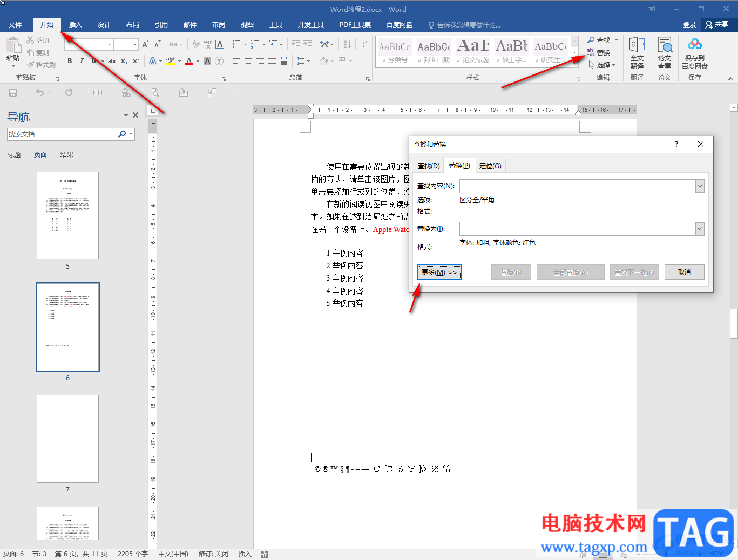Viewport: 738px width, 560px height.
Task: Click the text highlight color button
Action: 171,61
